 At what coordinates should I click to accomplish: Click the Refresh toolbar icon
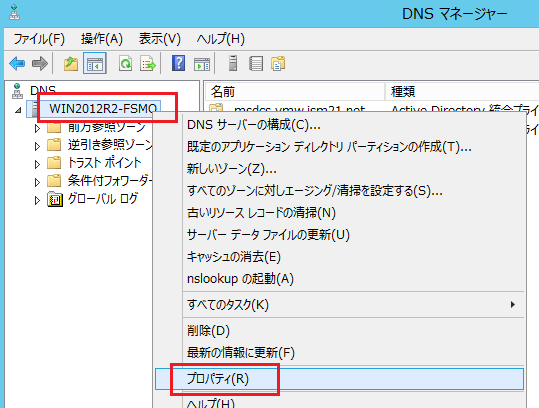click(125, 64)
